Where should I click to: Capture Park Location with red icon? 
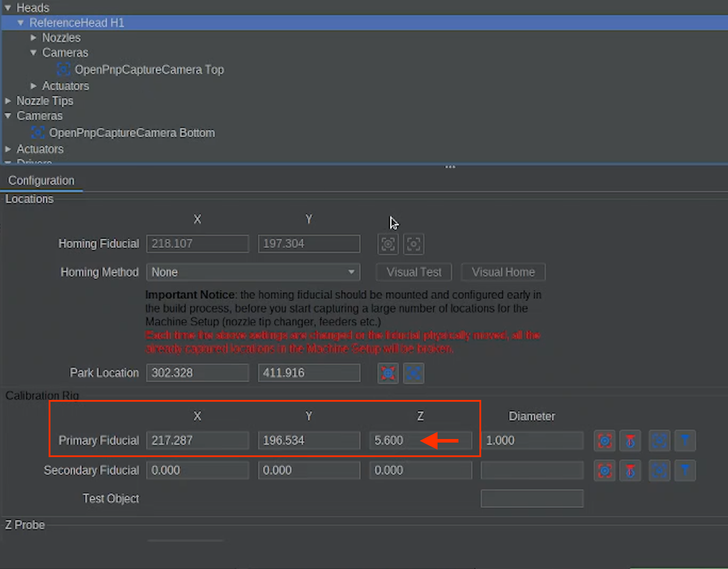pos(388,373)
